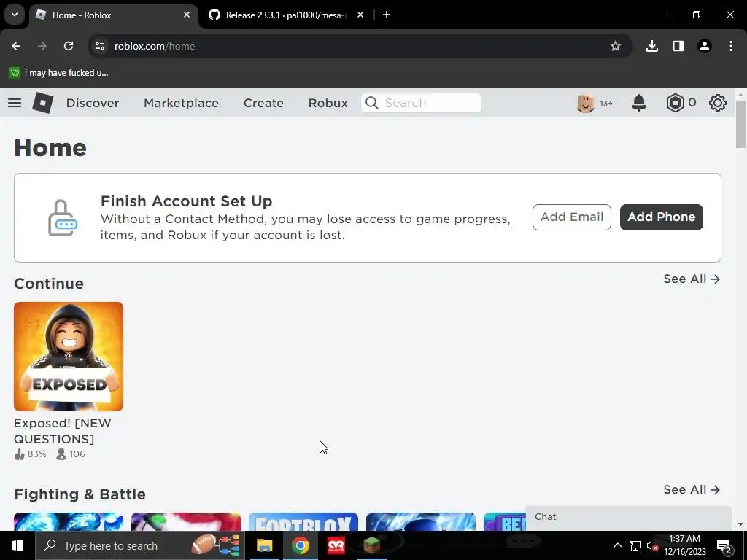This screenshot has width=747, height=560.
Task: Open the red CVR taskbar app
Action: (x=336, y=545)
